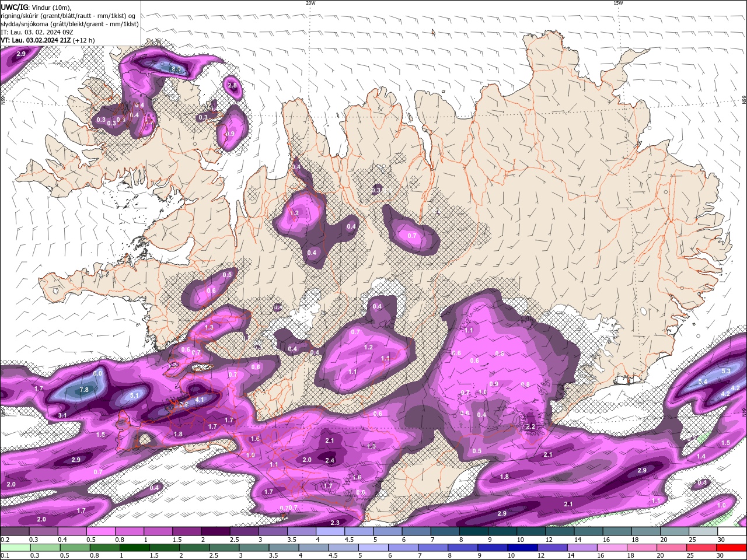Click the '4.1' precipitation value on the map

pyautogui.click(x=200, y=400)
